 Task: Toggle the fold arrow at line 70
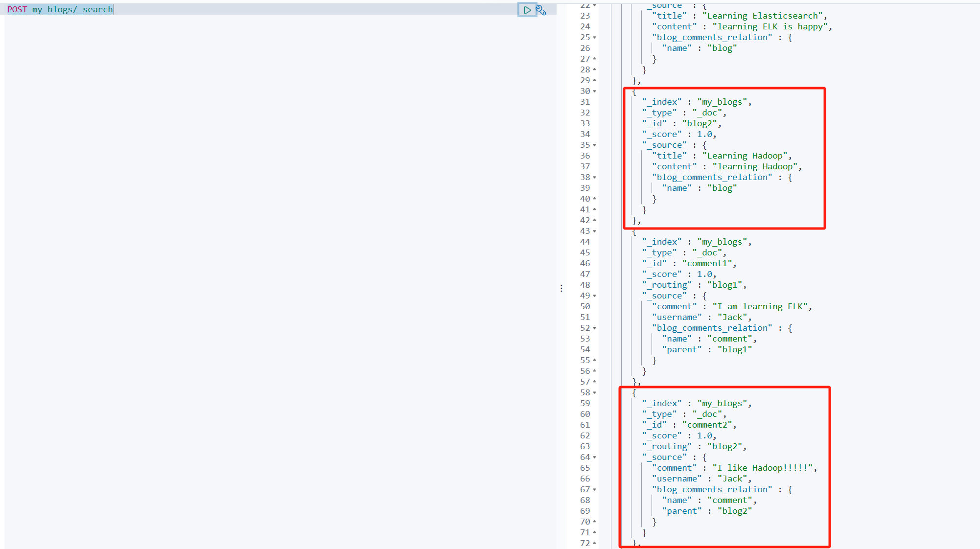pos(595,522)
